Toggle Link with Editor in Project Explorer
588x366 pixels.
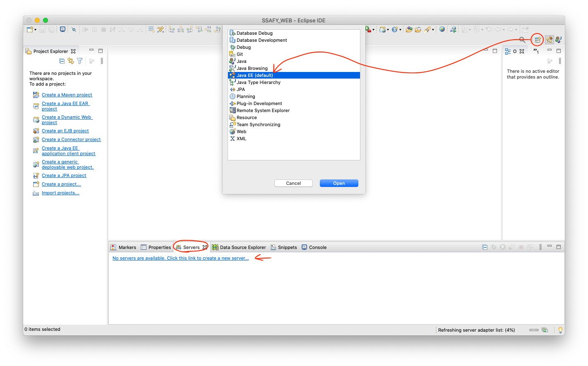71,61
